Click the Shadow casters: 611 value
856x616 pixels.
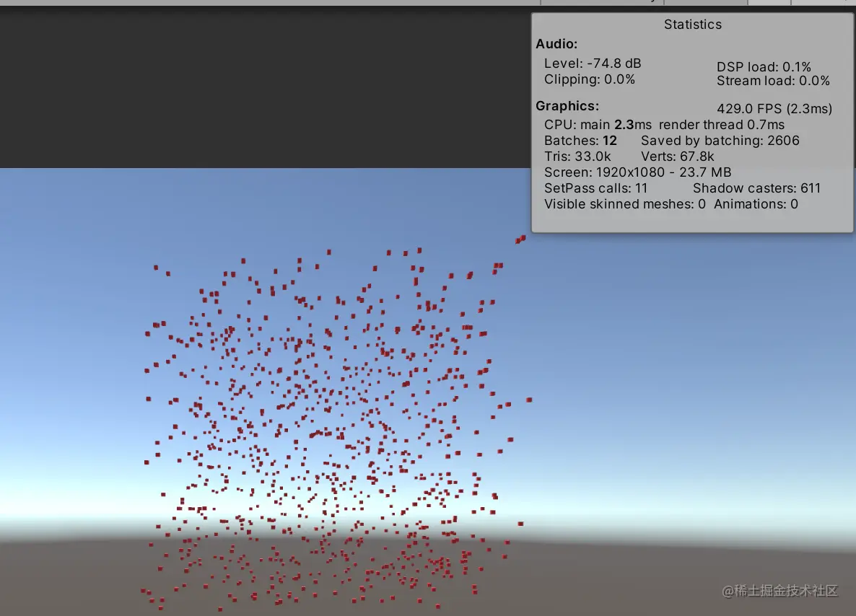pyautogui.click(x=756, y=188)
